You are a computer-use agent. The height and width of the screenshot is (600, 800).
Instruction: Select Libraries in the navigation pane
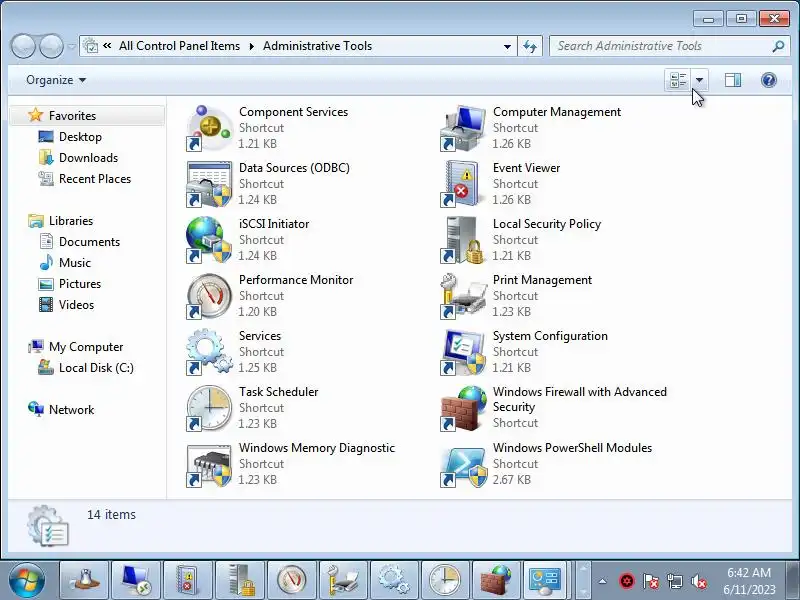[x=71, y=220]
